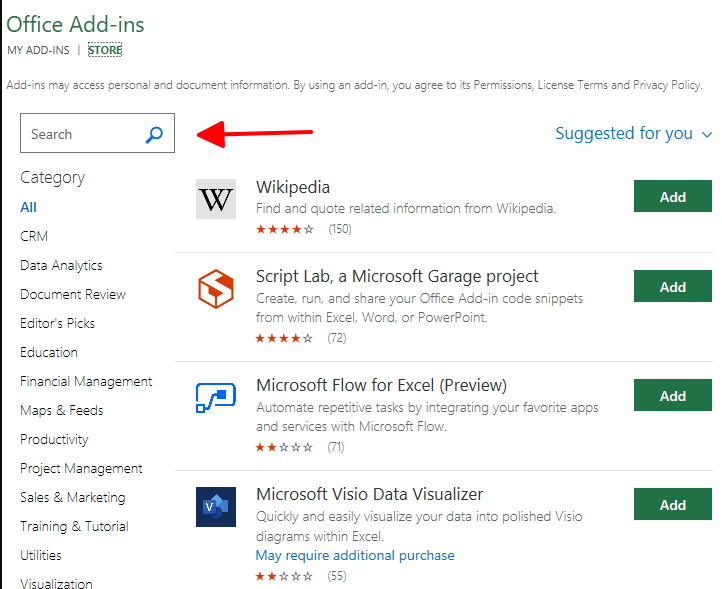Open the Visio Data Visualizer icon
Image resolution: width=722 pixels, height=589 pixels.
point(216,507)
